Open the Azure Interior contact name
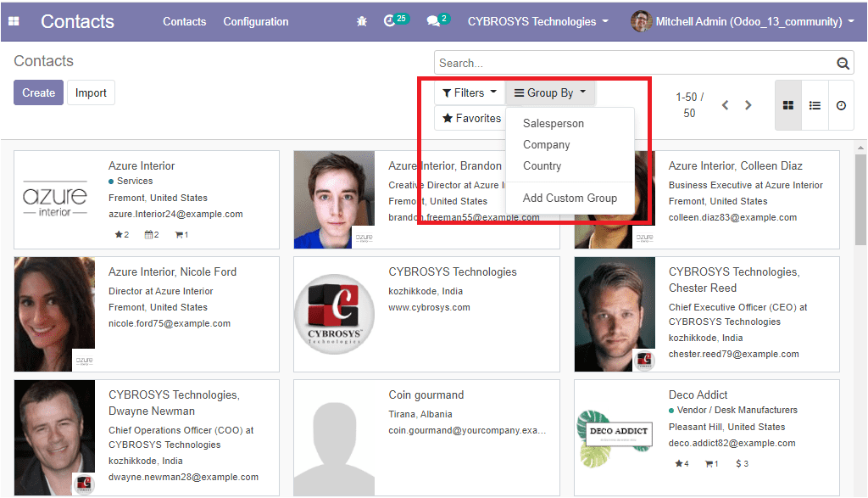 coord(142,165)
